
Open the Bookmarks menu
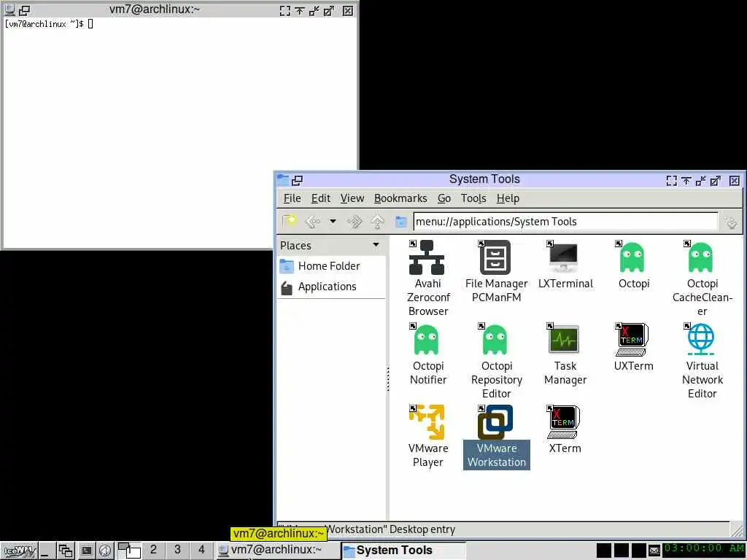click(400, 198)
